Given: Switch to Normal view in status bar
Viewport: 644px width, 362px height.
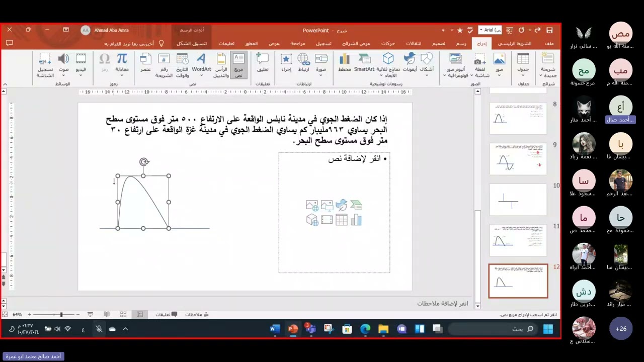Looking at the screenshot, I should [140, 315].
